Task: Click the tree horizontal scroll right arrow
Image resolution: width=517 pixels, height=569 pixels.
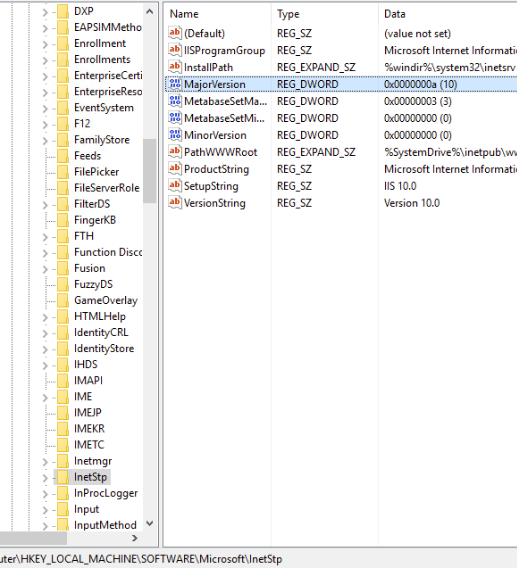Action: pos(135,538)
